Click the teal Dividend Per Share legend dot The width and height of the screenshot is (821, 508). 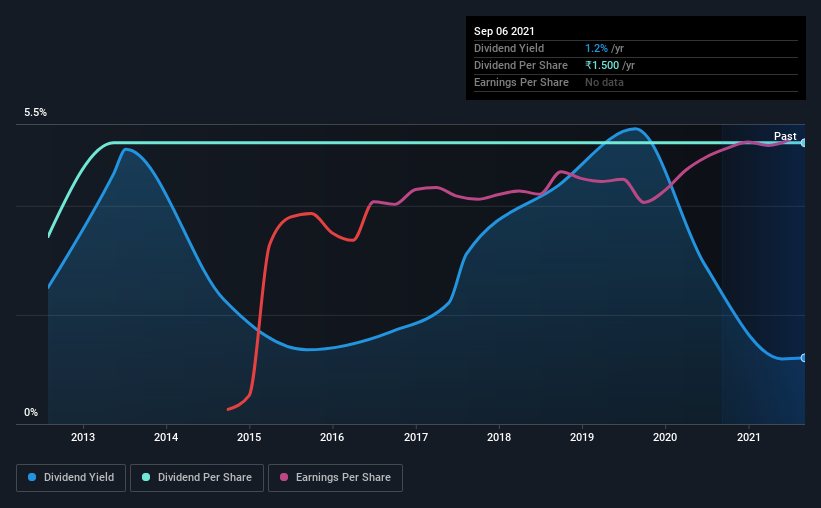[146, 477]
